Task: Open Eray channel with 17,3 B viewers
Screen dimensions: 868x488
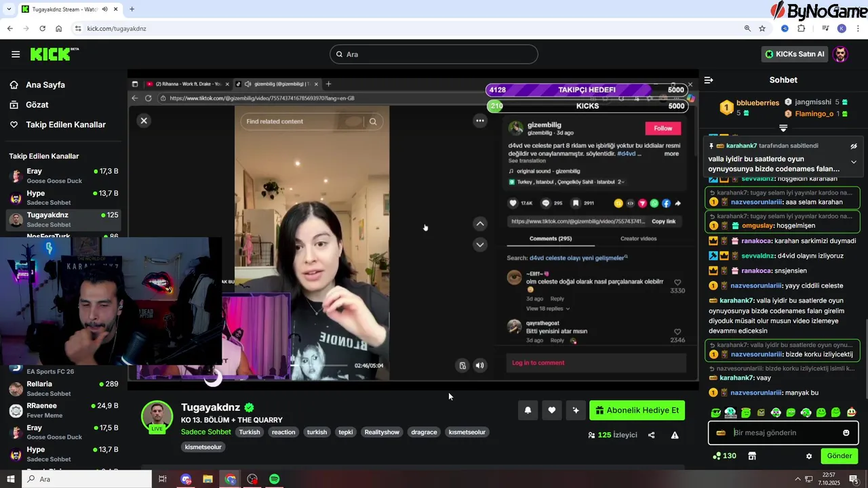Action: [x=64, y=176]
